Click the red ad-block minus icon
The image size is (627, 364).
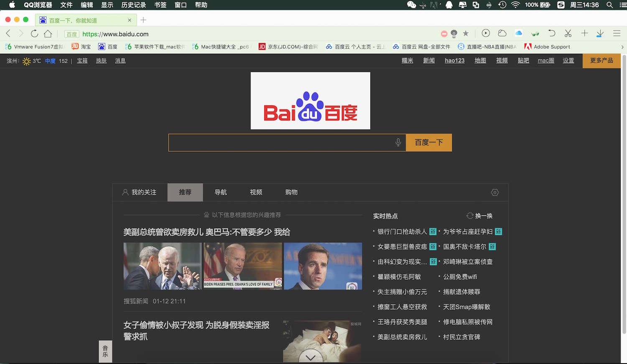pos(444,34)
